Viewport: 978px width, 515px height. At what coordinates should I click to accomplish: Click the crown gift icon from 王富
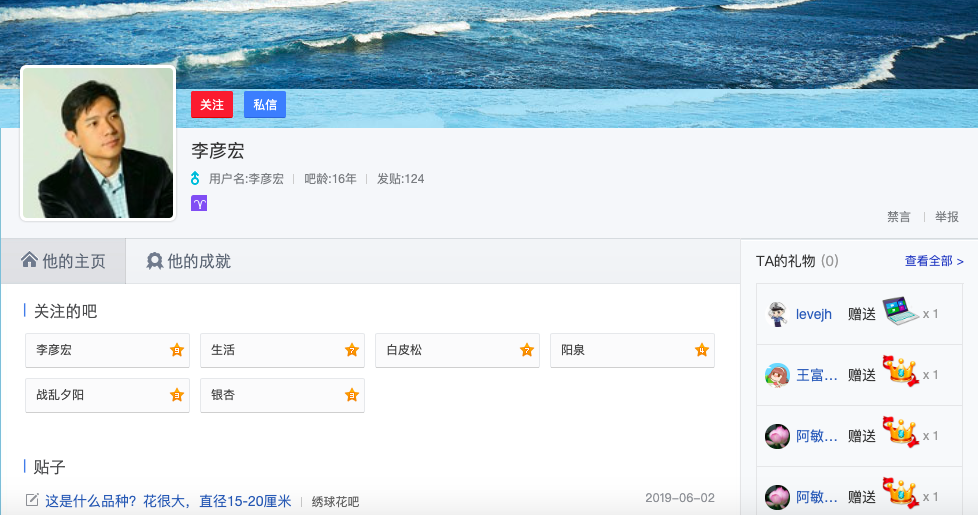[x=899, y=374]
